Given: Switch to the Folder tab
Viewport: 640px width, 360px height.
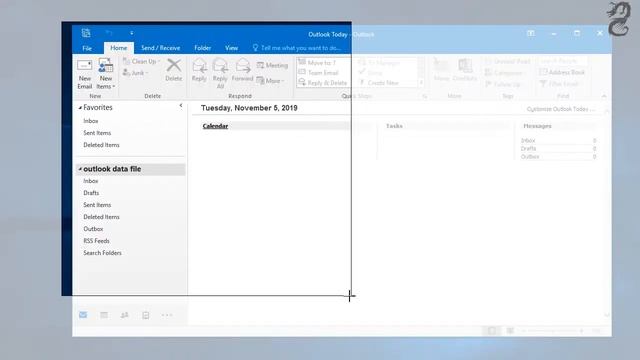Looking at the screenshot, I should tap(202, 48).
